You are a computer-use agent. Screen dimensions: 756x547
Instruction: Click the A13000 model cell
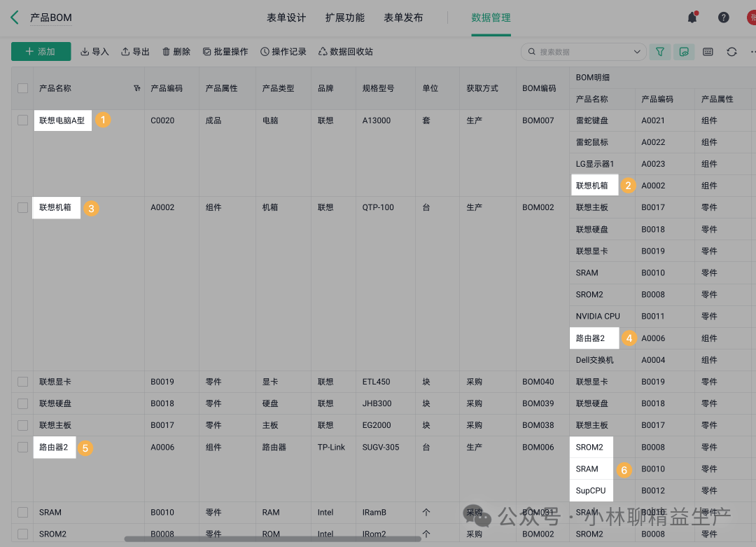click(377, 120)
